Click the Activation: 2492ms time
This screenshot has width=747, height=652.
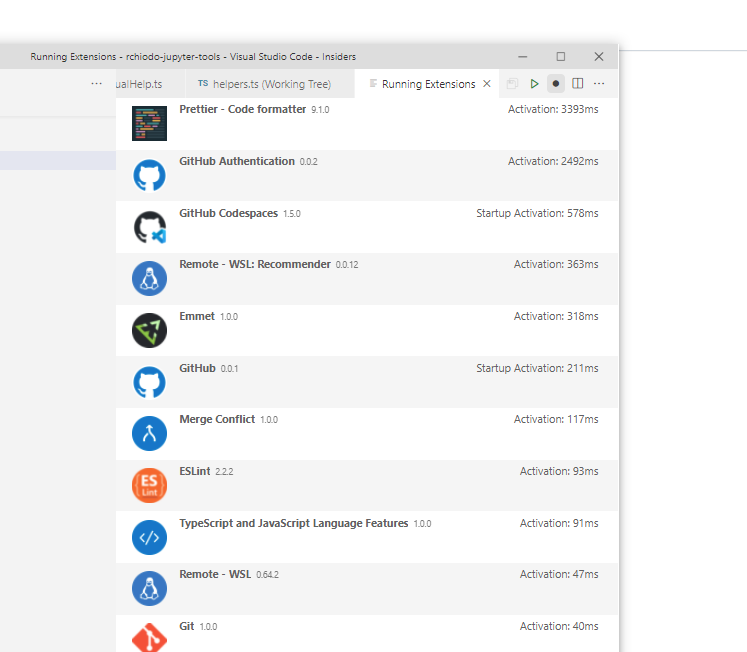click(x=553, y=161)
